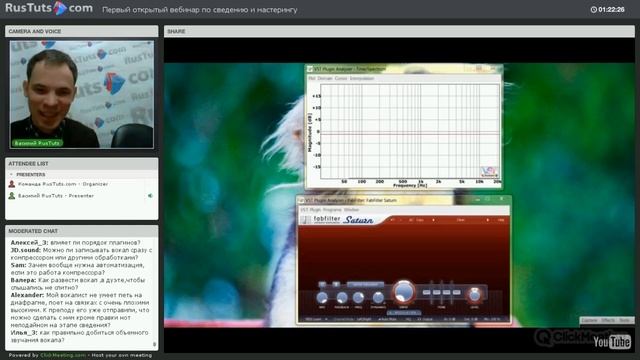Viewport: 640px width, 360px height.
Task: Open Programs menu in the Saturn window
Action: pyautogui.click(x=332, y=210)
